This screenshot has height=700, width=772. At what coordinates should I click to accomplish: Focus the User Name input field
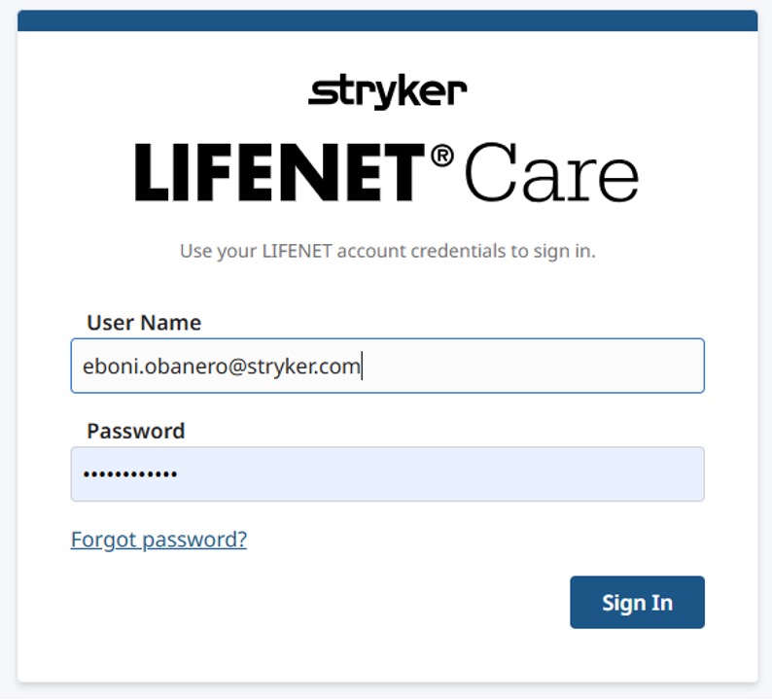coord(388,366)
